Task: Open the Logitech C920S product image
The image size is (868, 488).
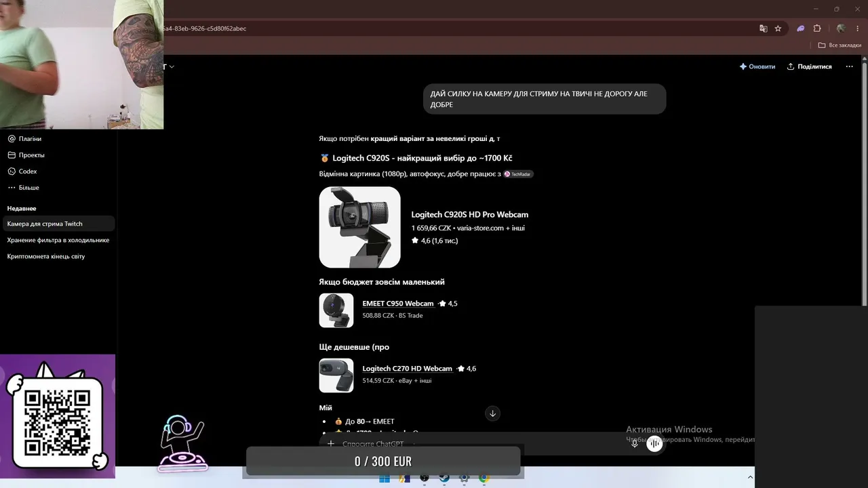Action: pyautogui.click(x=359, y=227)
